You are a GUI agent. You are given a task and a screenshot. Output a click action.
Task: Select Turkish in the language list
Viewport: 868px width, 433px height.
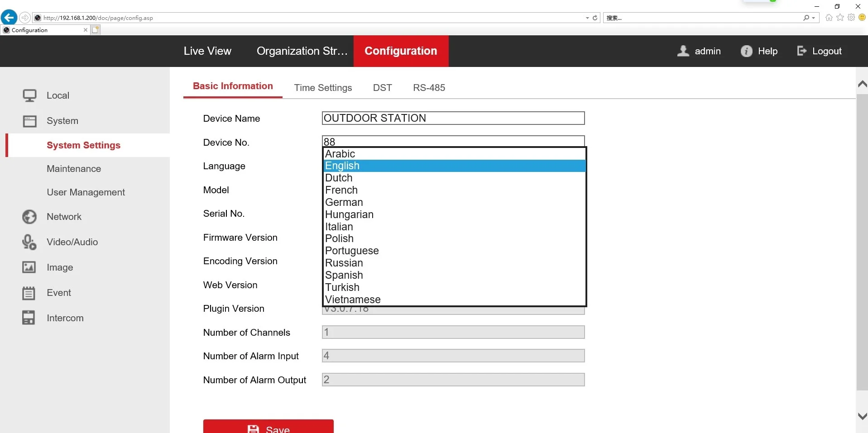point(455,287)
